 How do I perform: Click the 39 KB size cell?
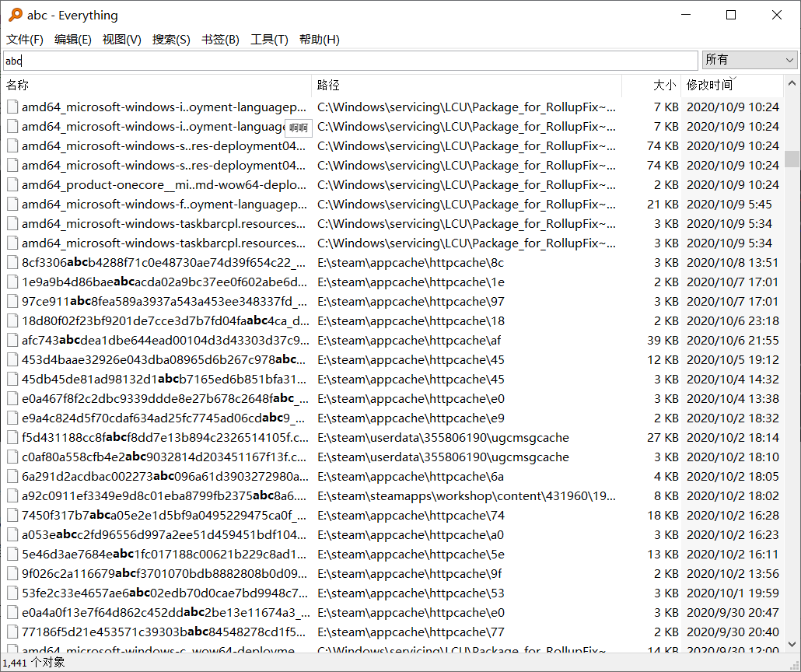663,341
